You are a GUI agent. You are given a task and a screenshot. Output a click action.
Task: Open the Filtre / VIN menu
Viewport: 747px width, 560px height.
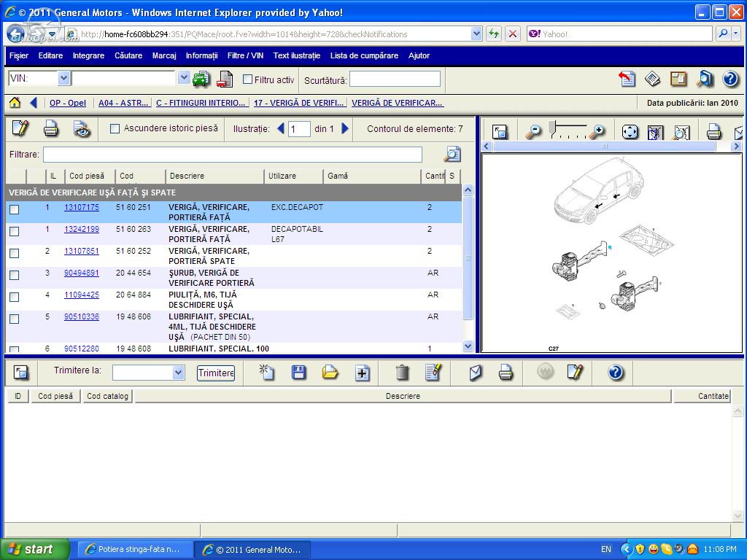click(245, 55)
